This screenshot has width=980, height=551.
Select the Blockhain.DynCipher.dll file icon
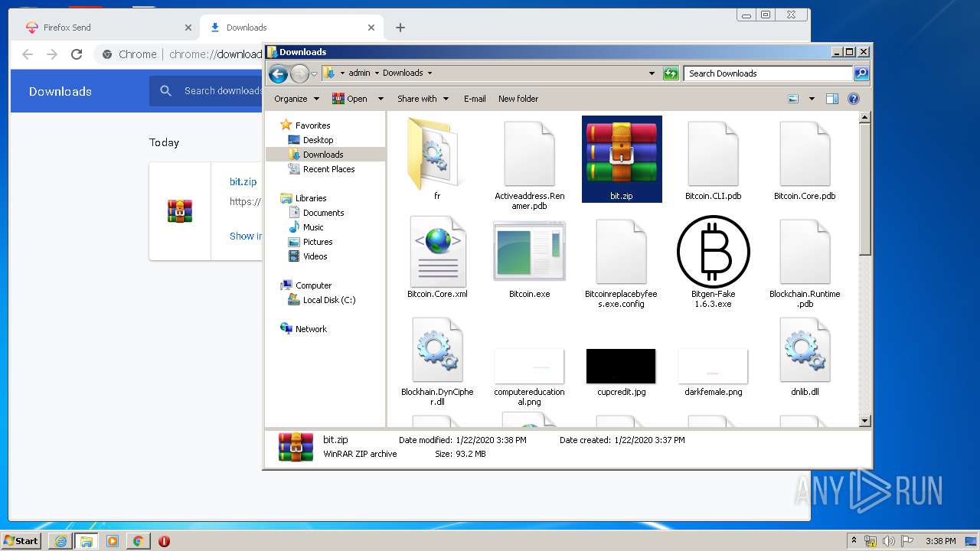point(437,350)
